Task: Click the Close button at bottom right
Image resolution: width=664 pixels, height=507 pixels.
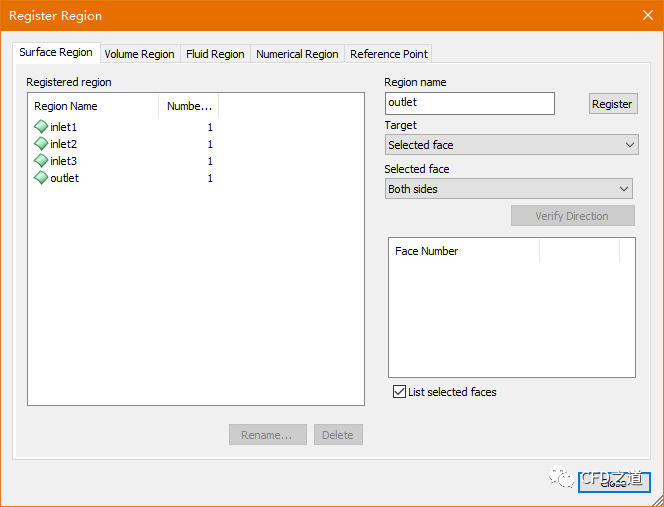Action: point(614,483)
